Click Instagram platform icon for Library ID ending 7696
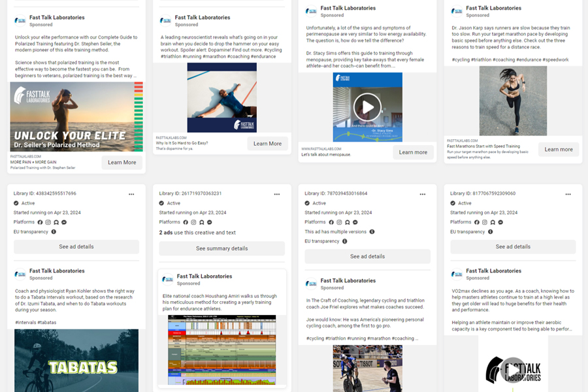588x392 pixels. 48,222
